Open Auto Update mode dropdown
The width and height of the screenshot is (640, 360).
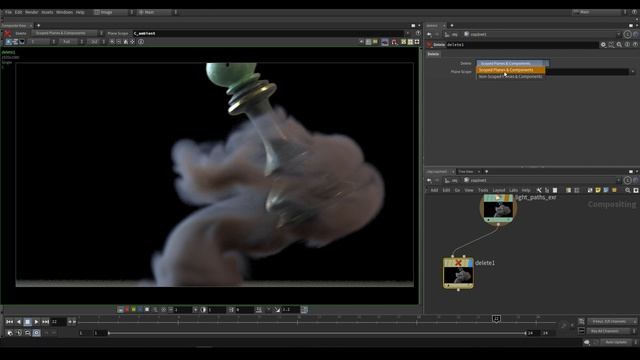point(618,342)
